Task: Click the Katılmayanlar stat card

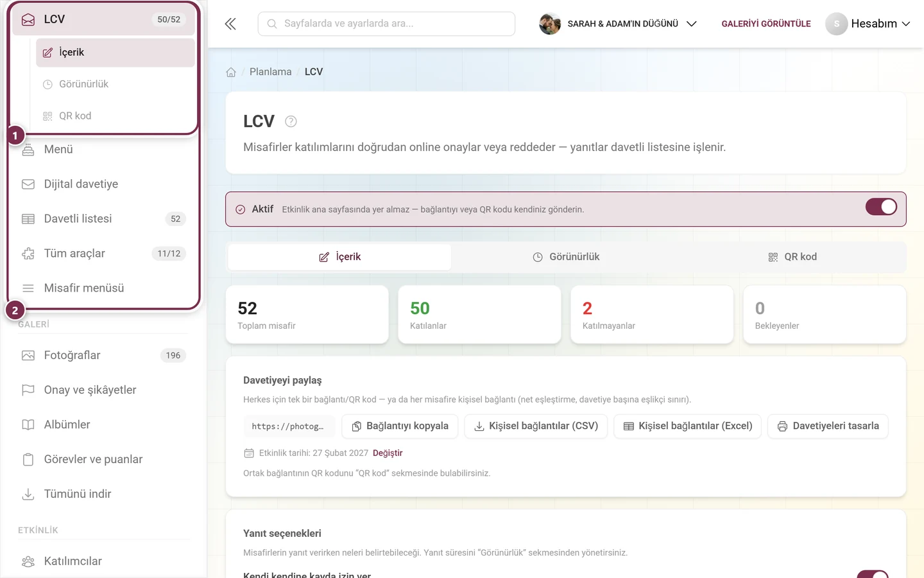Action: coord(652,315)
